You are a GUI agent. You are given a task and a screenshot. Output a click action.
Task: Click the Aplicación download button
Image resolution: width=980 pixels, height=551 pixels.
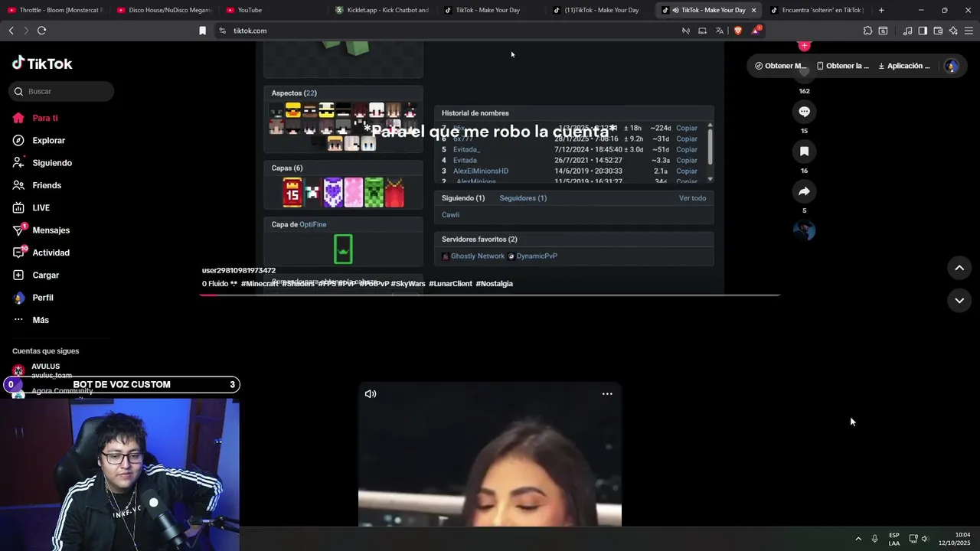pyautogui.click(x=904, y=66)
